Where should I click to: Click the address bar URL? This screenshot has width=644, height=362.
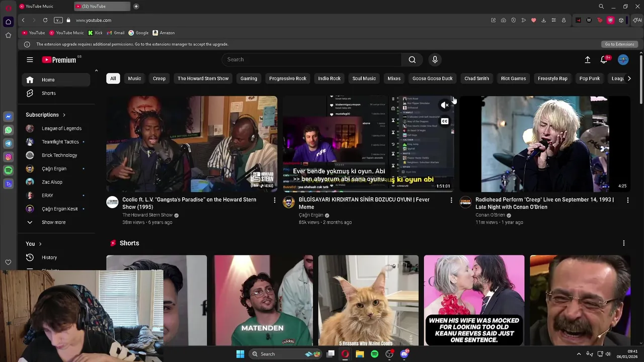point(94,20)
